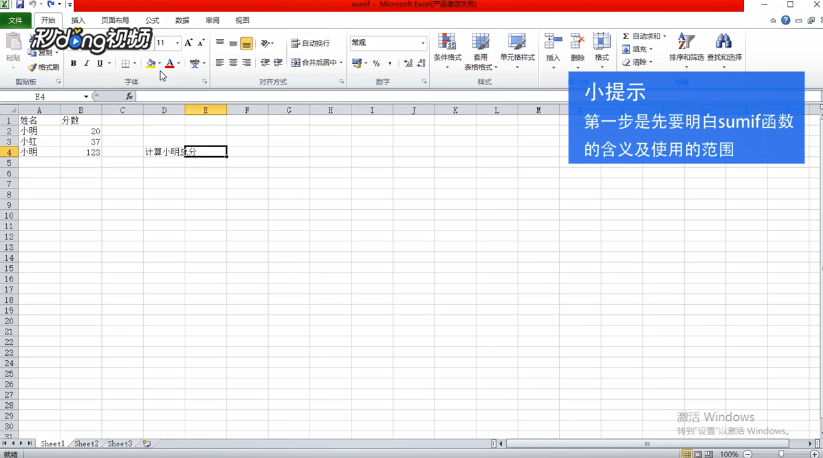The height and width of the screenshot is (458, 823).
Task: Align text right in the cell
Action: pyautogui.click(x=246, y=63)
